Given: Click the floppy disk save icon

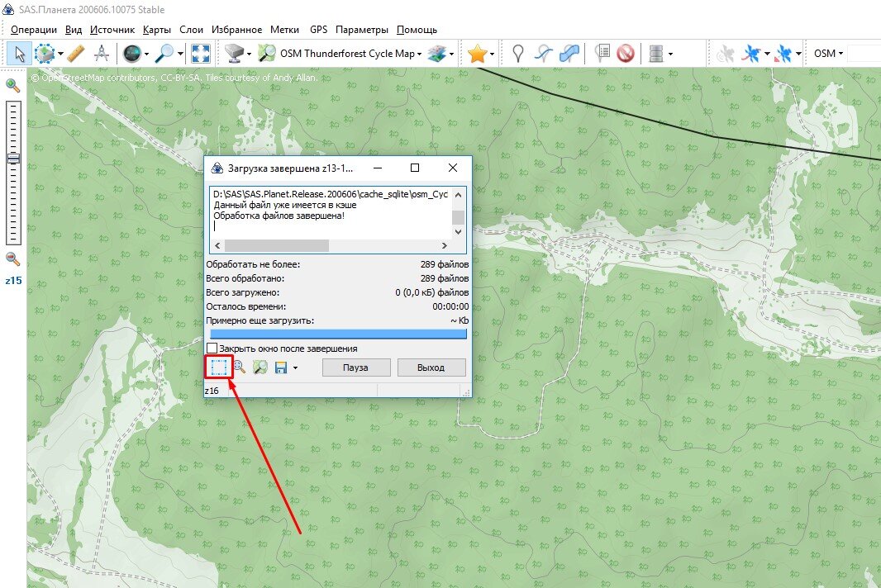Looking at the screenshot, I should click(281, 367).
